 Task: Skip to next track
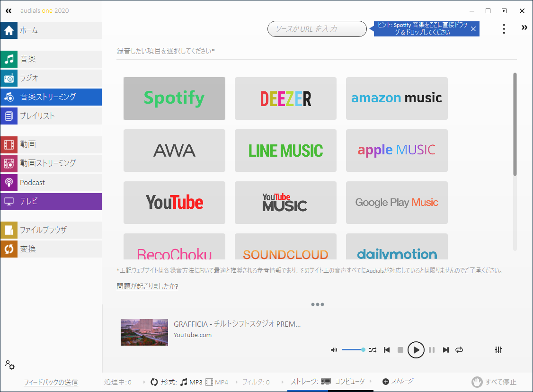445,350
